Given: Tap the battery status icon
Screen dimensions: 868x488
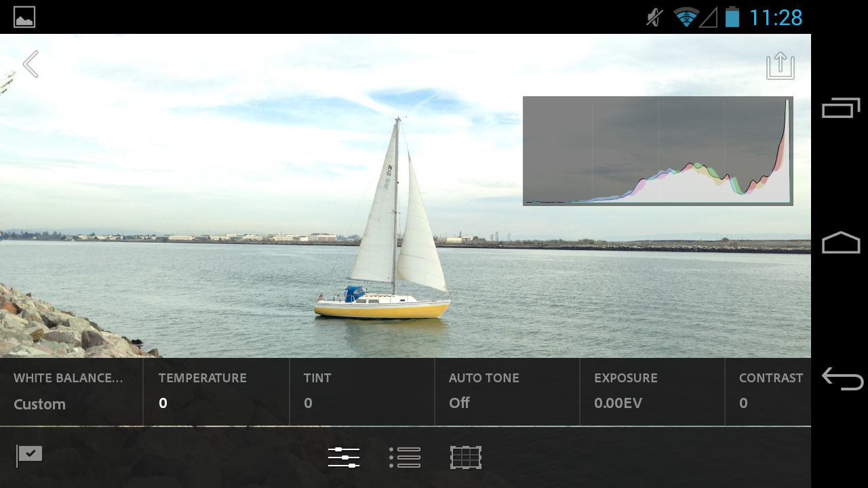Looking at the screenshot, I should (732, 17).
